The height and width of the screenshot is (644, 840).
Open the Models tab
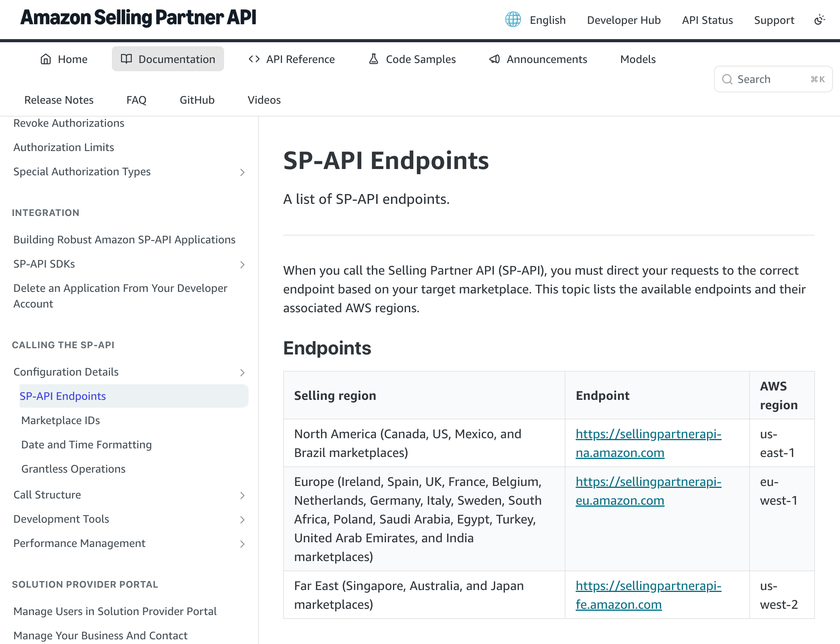pyautogui.click(x=638, y=59)
